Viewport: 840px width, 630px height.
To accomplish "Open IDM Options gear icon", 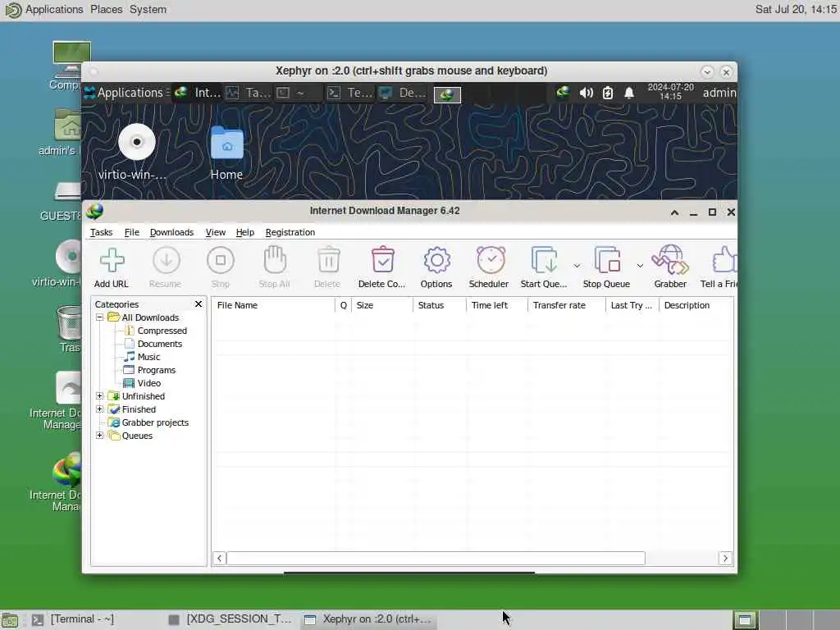I will point(436,260).
